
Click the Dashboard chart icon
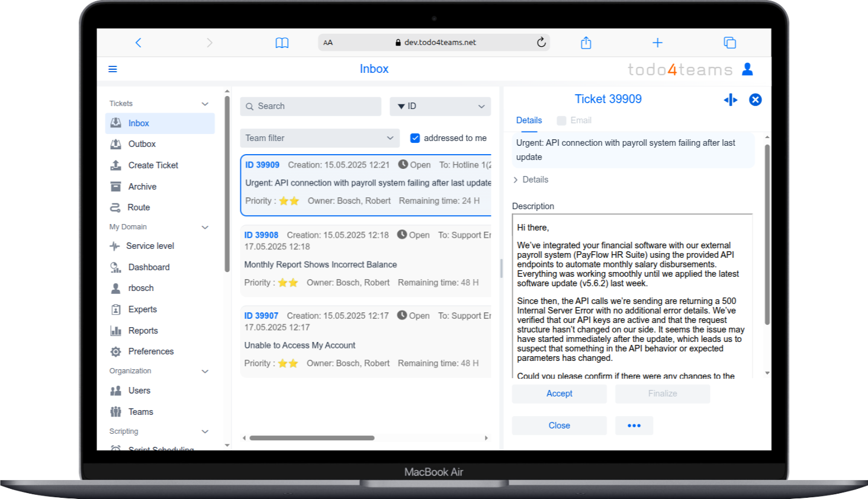(x=116, y=267)
